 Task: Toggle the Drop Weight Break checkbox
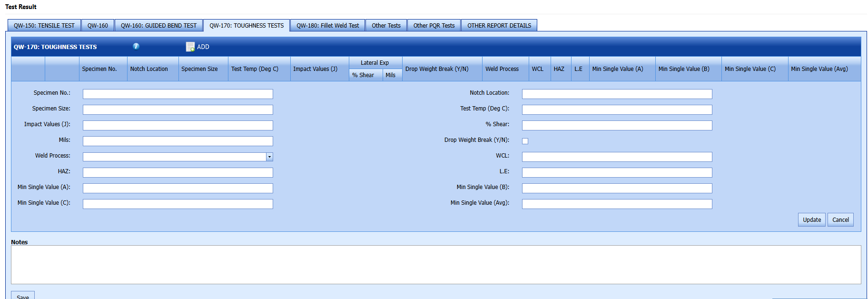coord(525,141)
